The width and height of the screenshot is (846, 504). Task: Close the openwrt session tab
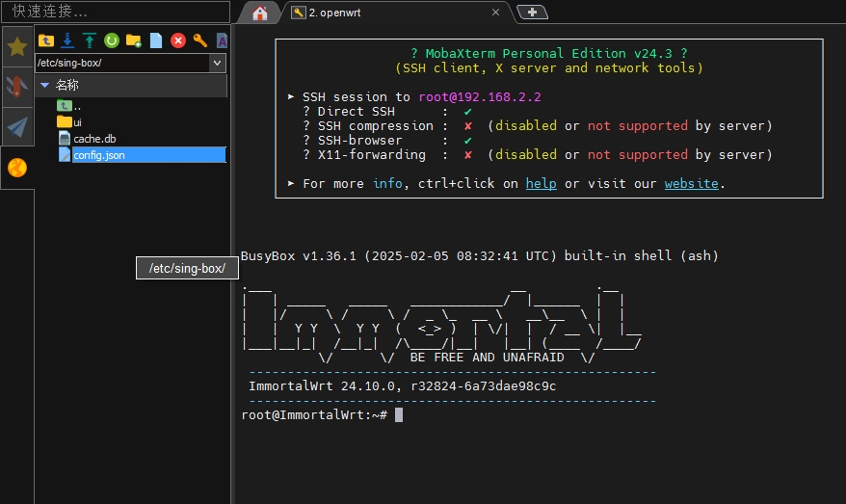click(495, 13)
